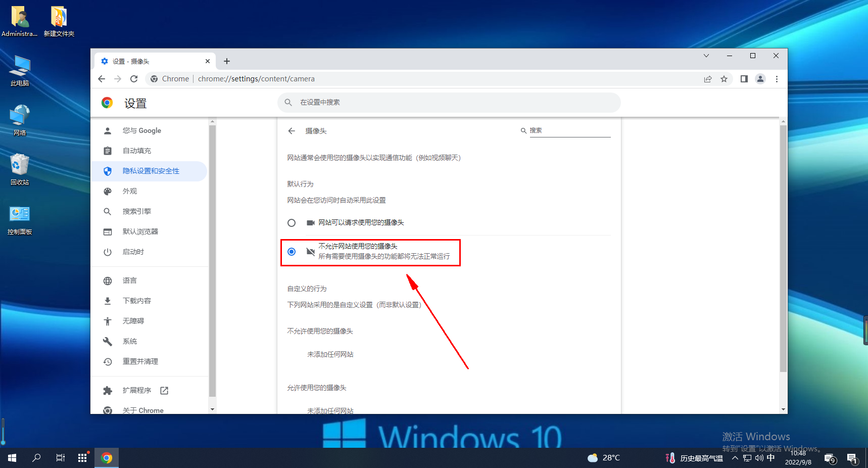This screenshot has height=468, width=868.
Task: Toggle the side panel icon
Action: (744, 79)
